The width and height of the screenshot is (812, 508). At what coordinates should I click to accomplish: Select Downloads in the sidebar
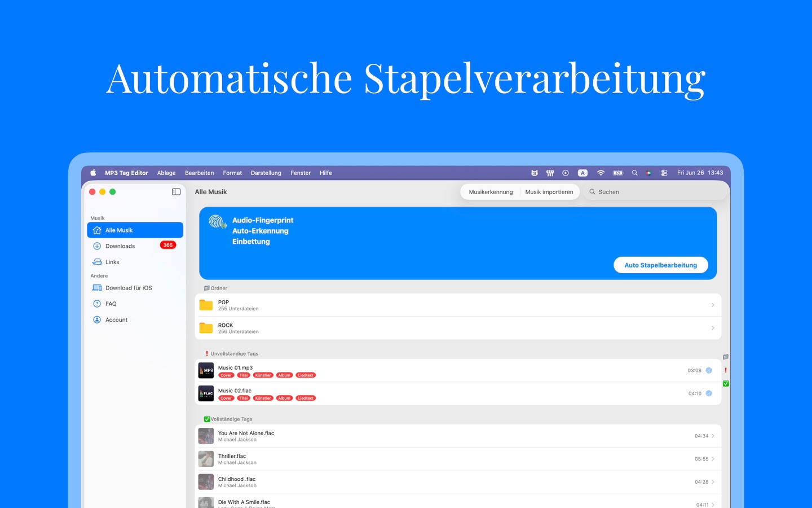coord(135,246)
